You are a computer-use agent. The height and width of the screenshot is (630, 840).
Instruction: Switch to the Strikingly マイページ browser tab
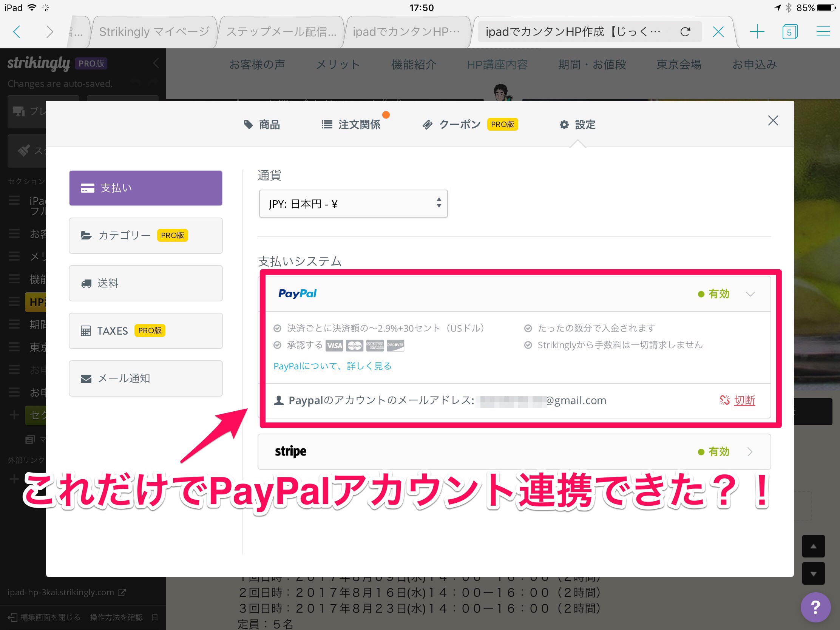click(x=154, y=31)
